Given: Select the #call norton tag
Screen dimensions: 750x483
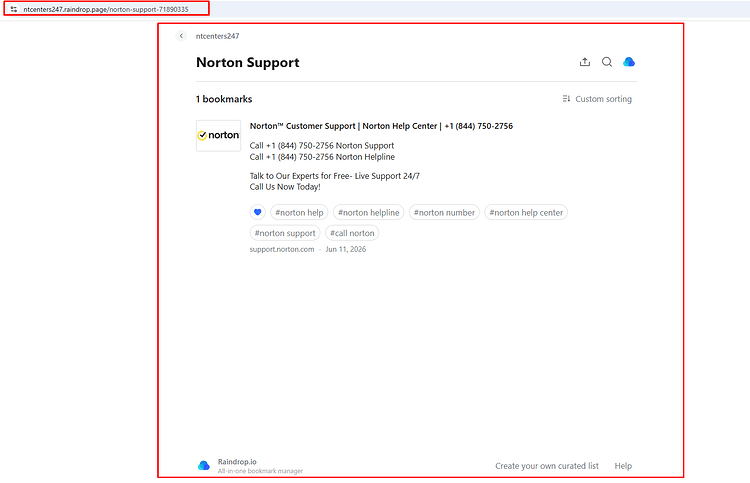Looking at the screenshot, I should click(x=352, y=233).
